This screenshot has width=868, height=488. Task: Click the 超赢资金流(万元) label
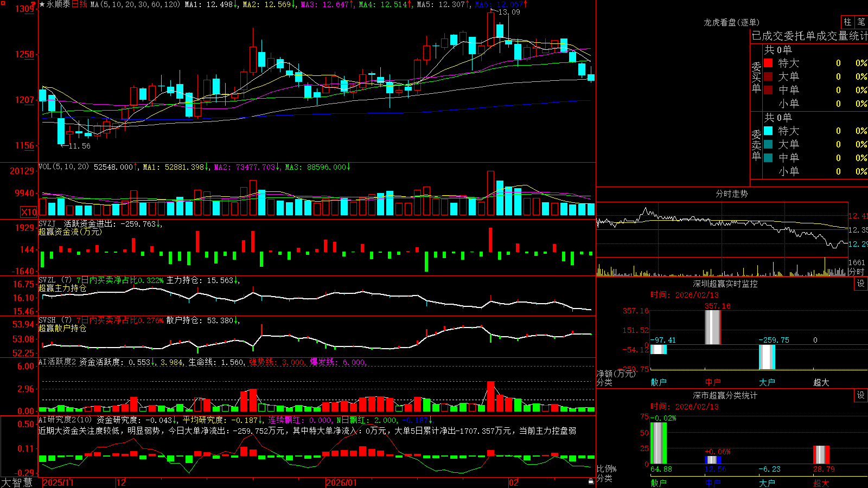click(70, 232)
